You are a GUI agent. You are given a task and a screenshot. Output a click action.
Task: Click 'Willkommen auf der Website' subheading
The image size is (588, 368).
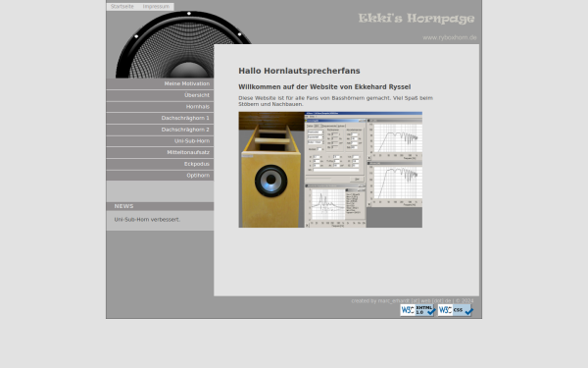[x=324, y=87]
